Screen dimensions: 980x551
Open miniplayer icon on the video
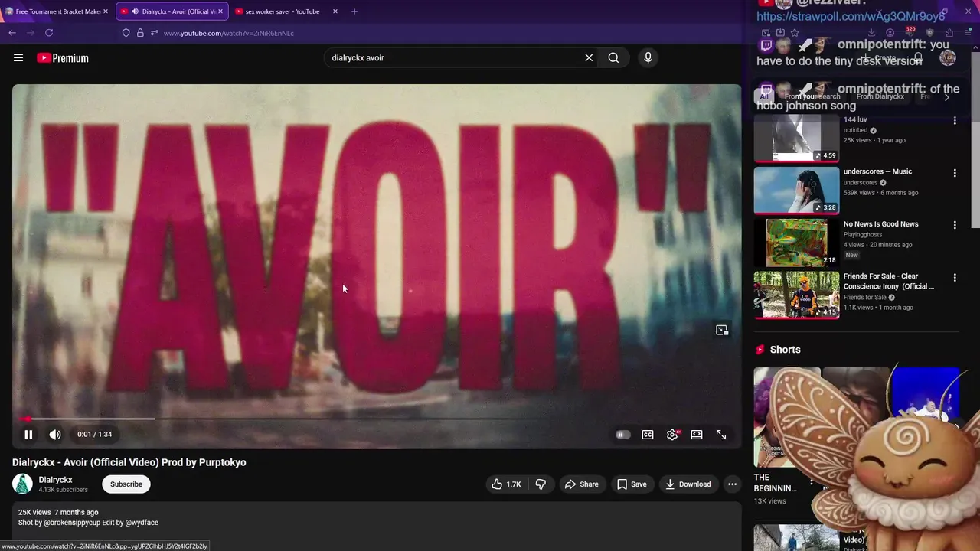point(721,330)
